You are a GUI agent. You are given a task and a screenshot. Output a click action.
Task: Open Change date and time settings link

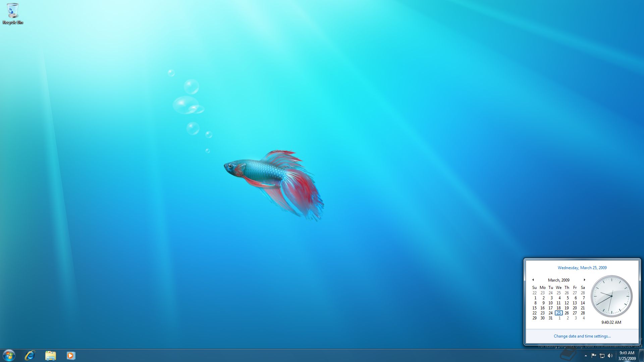click(x=582, y=336)
